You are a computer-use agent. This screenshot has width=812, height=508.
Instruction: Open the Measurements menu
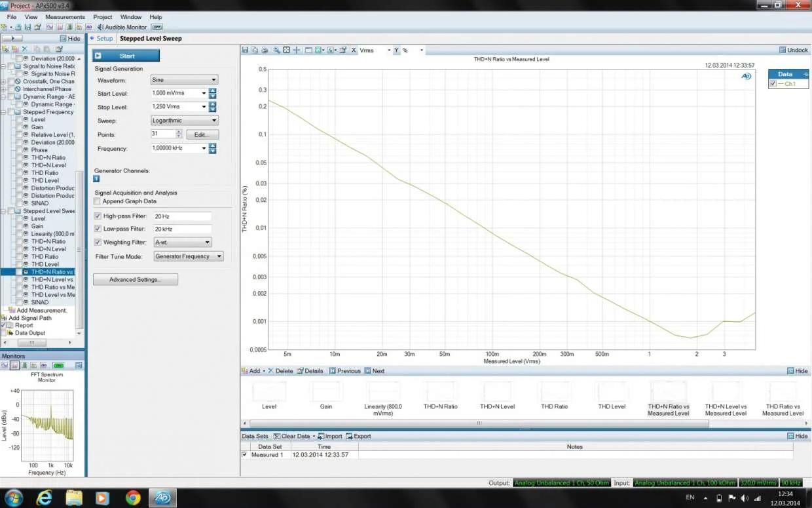(65, 17)
